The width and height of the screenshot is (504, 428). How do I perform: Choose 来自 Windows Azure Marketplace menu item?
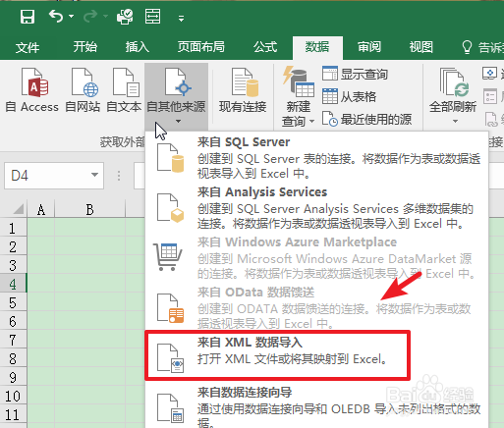coord(316,257)
